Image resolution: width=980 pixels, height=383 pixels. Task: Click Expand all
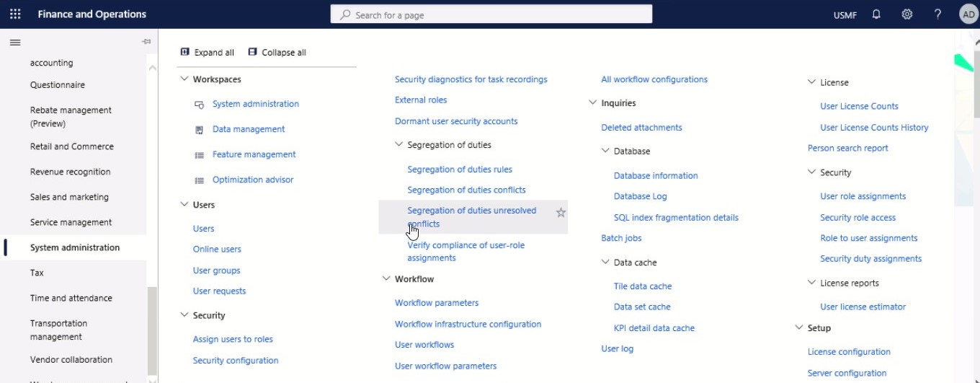[208, 52]
